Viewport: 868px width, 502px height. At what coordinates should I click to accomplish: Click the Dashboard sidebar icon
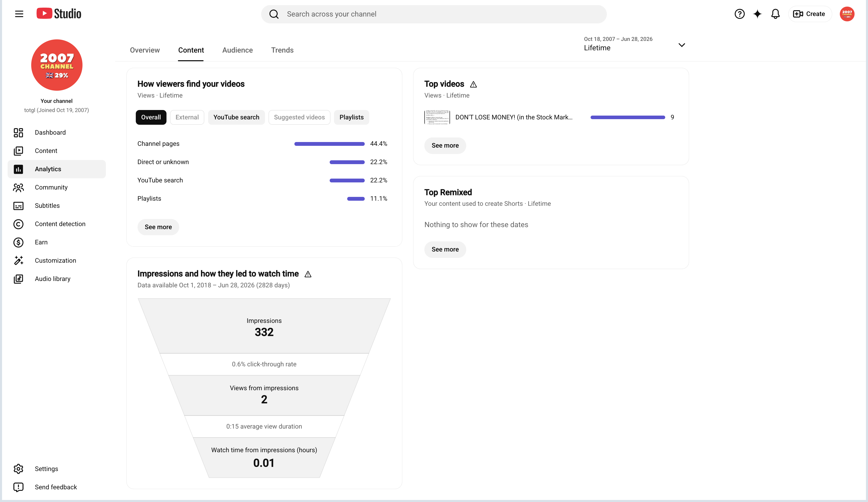click(x=18, y=132)
